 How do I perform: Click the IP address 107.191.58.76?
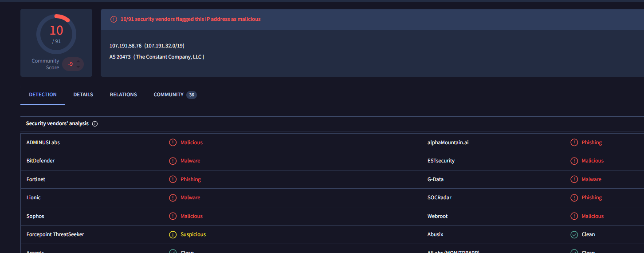pyautogui.click(x=126, y=46)
